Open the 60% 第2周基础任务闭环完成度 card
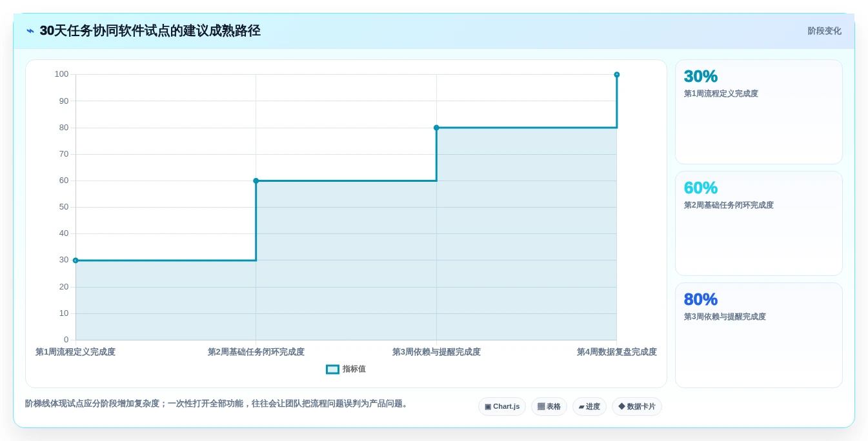 point(759,224)
